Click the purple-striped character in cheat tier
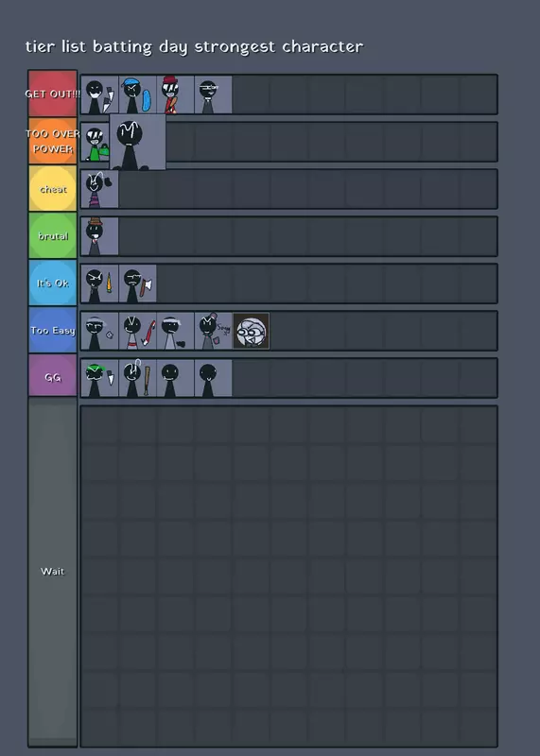 tap(99, 189)
